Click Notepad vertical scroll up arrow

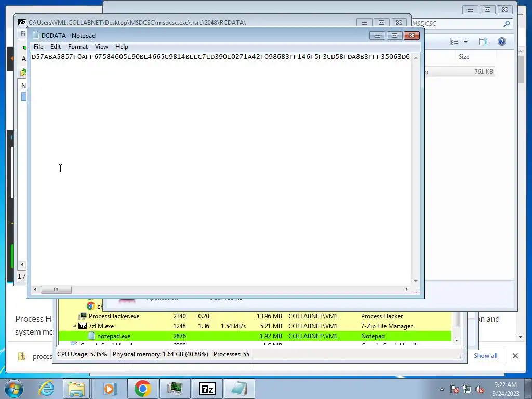[416, 57]
